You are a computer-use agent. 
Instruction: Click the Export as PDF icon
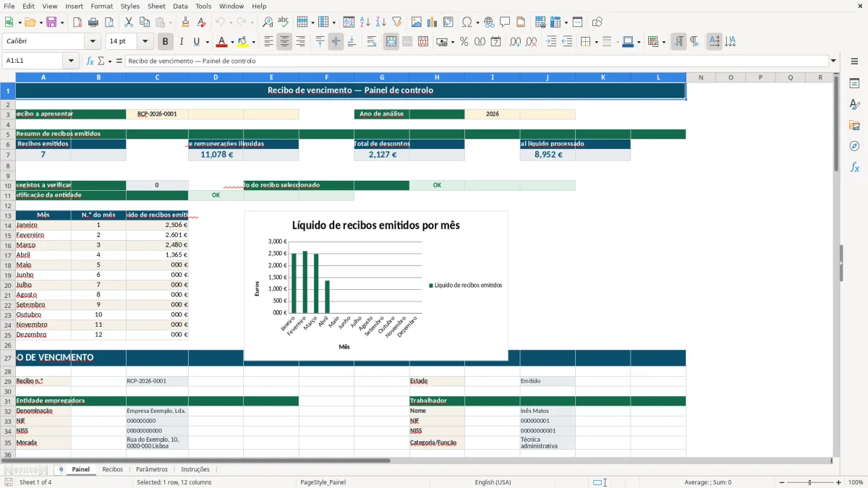click(x=77, y=22)
